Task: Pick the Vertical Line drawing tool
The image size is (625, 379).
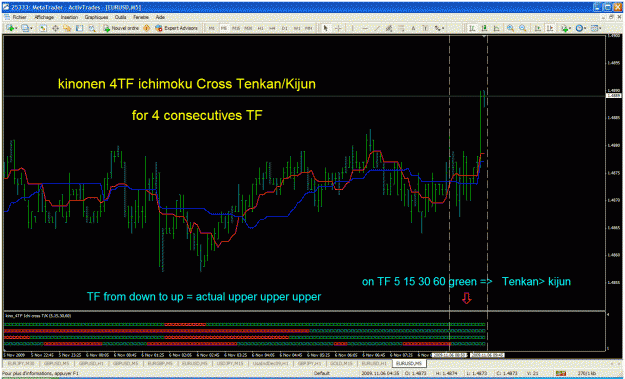Action: pos(353,28)
